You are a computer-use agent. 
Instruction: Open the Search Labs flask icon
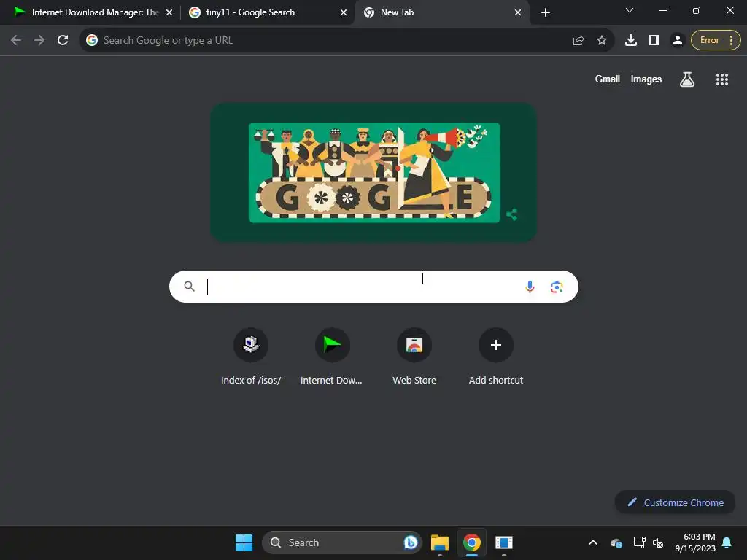[687, 79]
